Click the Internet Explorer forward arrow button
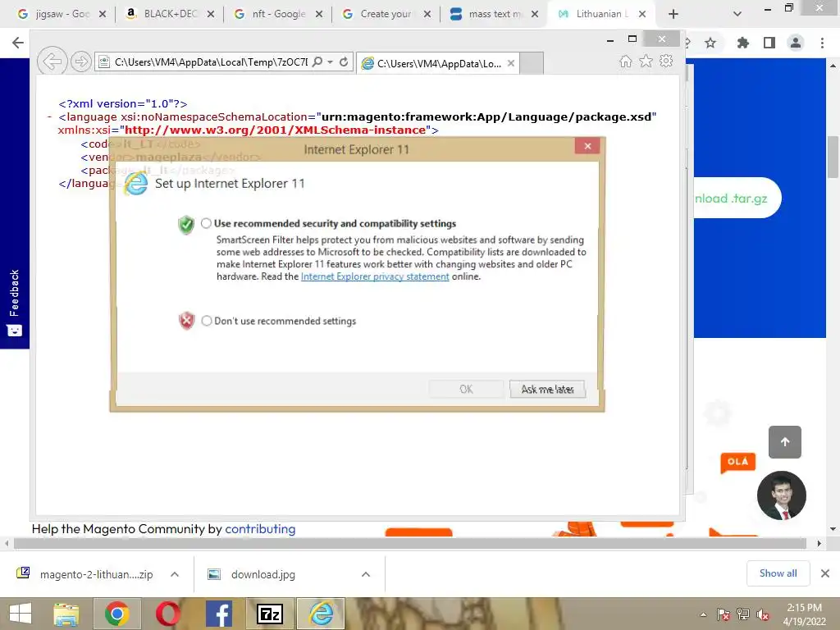Screen dimensions: 840x630 (x=81, y=62)
